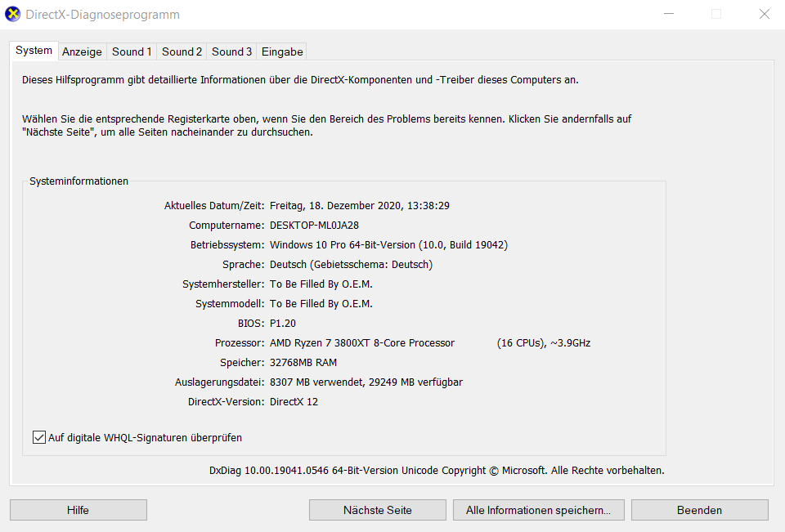Click the BIOS value P1.20
Image resolution: width=785 pixels, height=532 pixels.
(282, 324)
